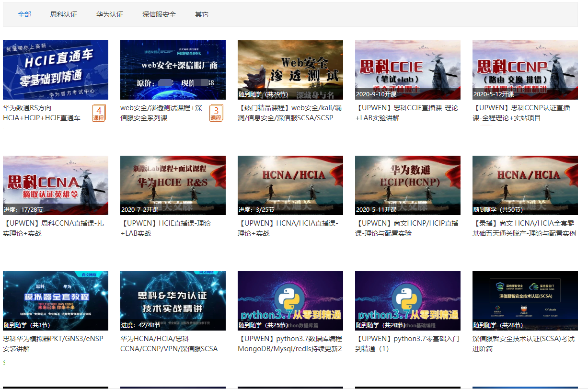Open the 深信服安全 tab

[159, 15]
